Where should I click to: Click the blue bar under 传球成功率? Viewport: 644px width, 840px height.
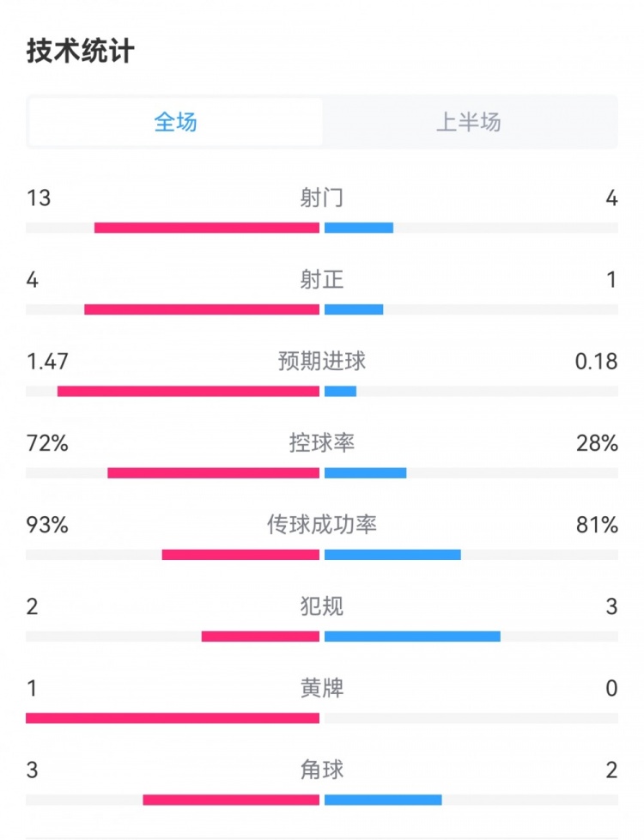392,555
